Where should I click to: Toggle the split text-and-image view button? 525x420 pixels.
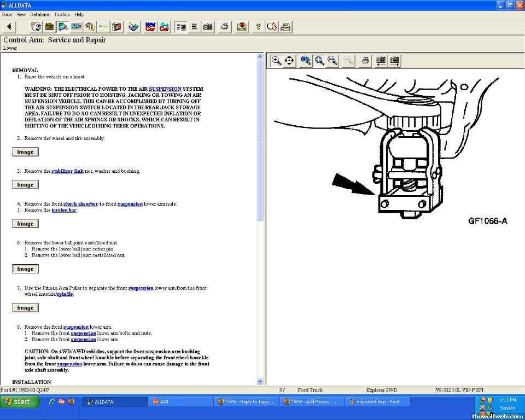click(181, 27)
